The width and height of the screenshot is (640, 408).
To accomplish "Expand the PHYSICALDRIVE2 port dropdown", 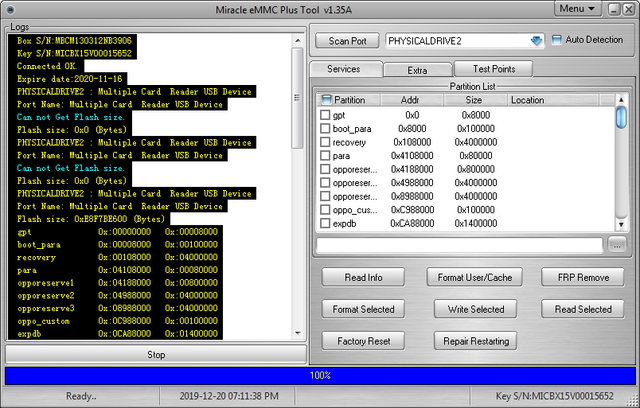I will (x=536, y=41).
